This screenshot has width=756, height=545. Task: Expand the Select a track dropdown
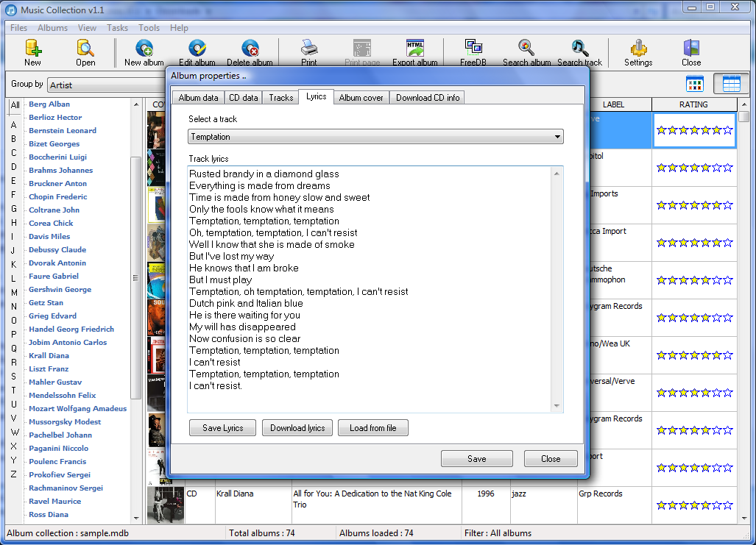(557, 137)
